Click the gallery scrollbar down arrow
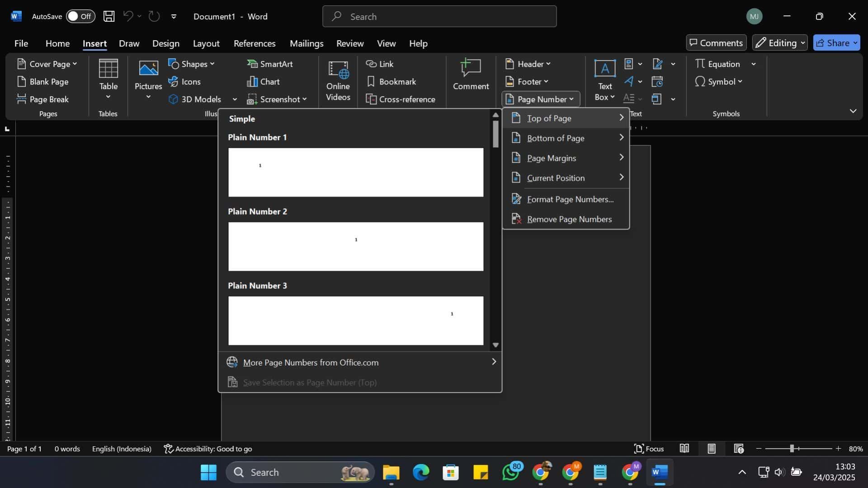The width and height of the screenshot is (868, 488). (495, 345)
